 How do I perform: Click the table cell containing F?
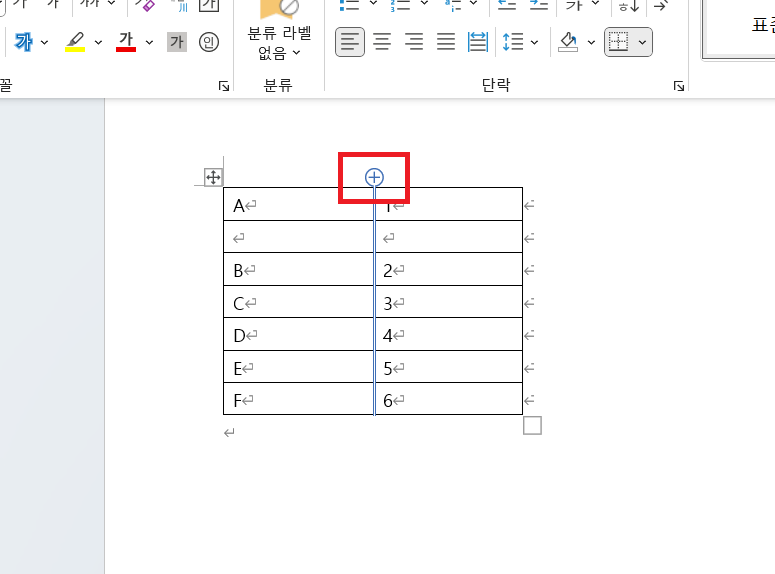click(x=299, y=399)
